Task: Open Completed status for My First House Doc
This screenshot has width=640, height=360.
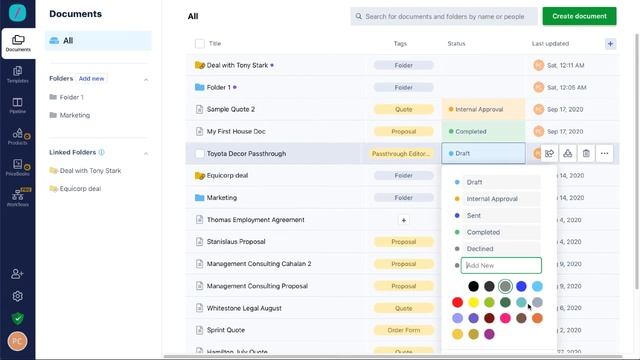Action: [483, 131]
